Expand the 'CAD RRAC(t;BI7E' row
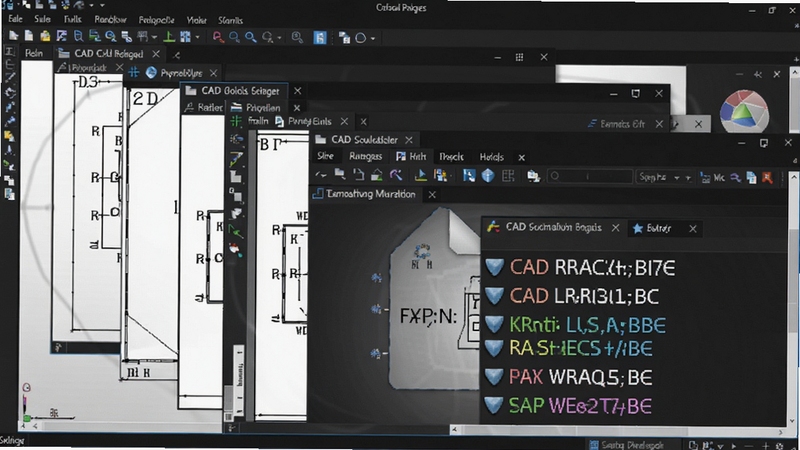The width and height of the screenshot is (800, 450). pyautogui.click(x=494, y=267)
